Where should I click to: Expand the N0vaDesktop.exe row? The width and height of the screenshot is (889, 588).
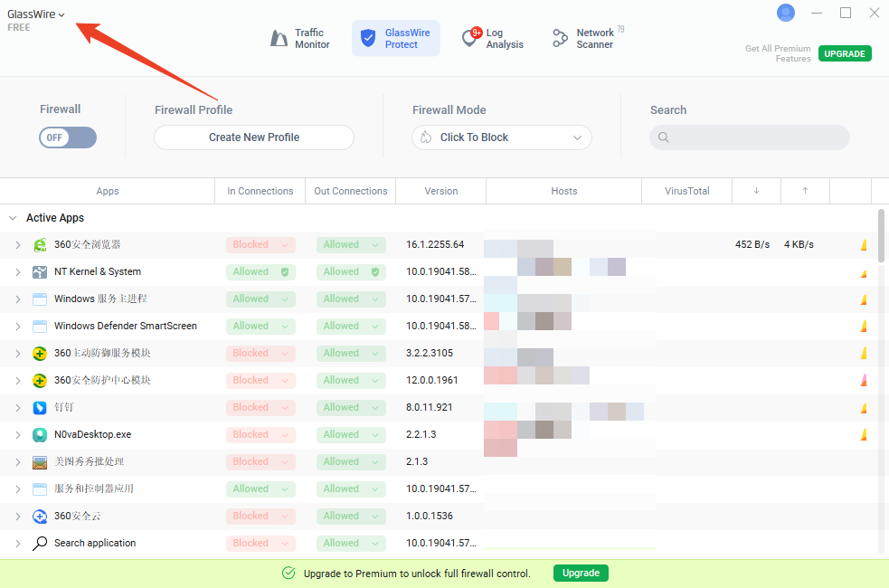click(17, 435)
